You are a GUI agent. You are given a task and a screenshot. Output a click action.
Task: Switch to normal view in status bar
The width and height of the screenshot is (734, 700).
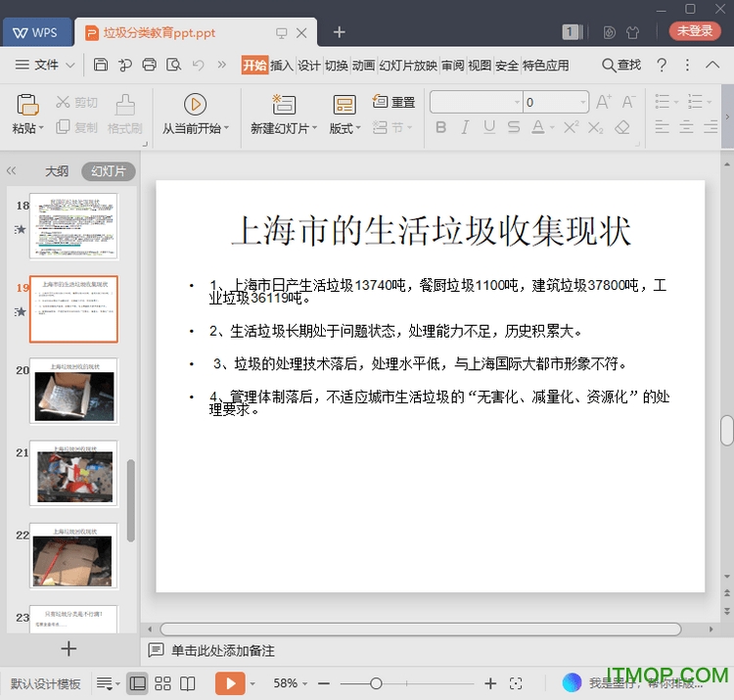[x=137, y=683]
